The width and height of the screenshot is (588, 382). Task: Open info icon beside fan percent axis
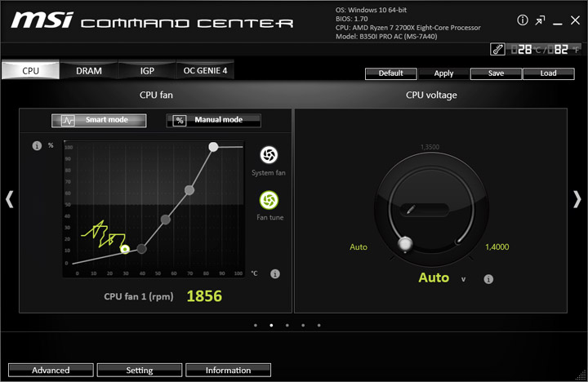click(37, 145)
